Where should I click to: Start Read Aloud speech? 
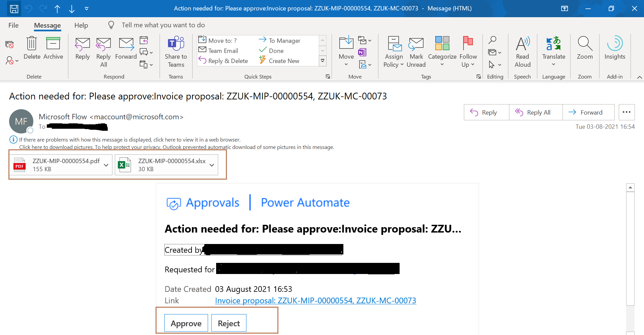522,52
